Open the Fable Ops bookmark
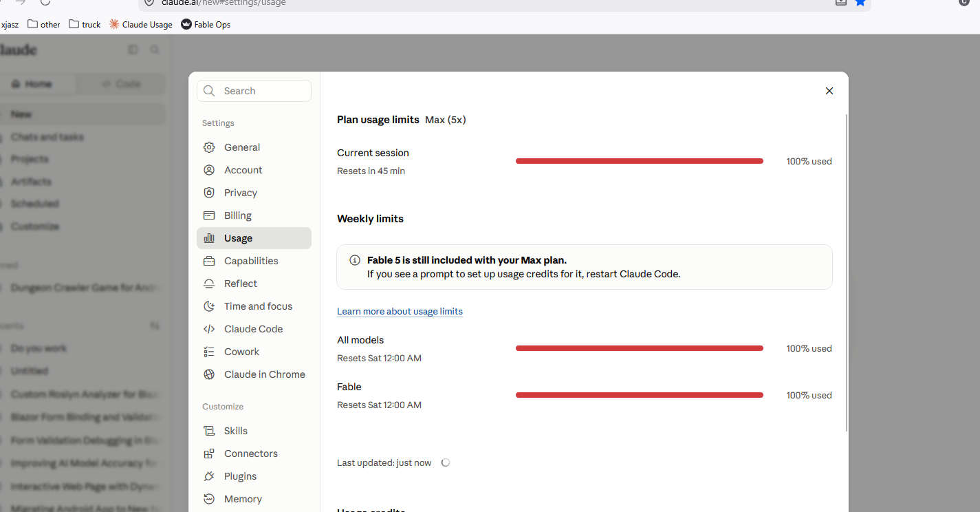The height and width of the screenshot is (512, 980). click(x=206, y=24)
